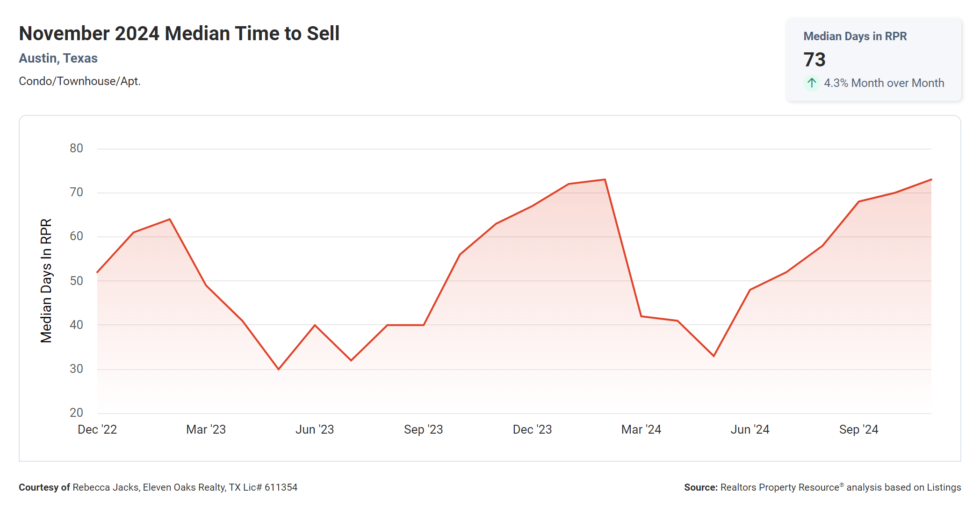The height and width of the screenshot is (514, 980).
Task: Click the Rebecca Jacks, Eleven Oaks Realty credit
Action: 185,487
